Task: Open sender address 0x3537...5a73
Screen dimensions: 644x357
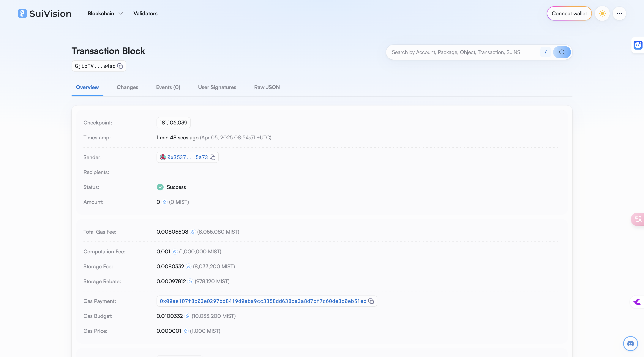Action: coord(187,157)
